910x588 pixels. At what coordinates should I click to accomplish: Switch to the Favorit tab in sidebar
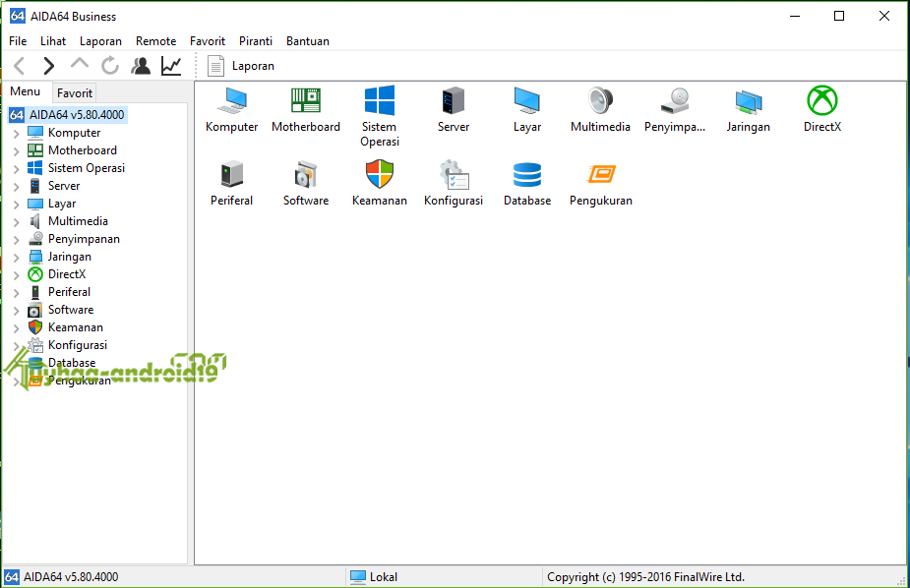(x=75, y=92)
